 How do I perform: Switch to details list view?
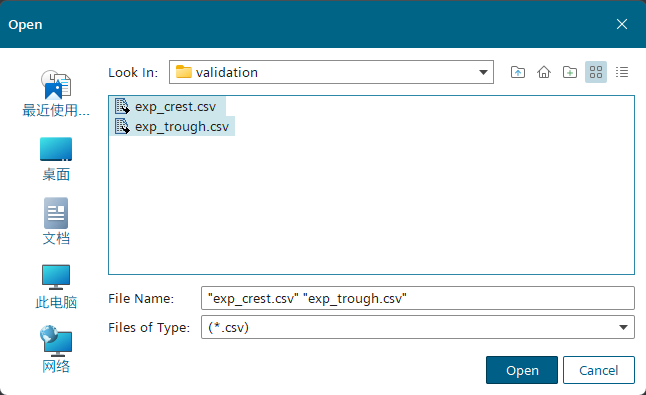pyautogui.click(x=622, y=72)
